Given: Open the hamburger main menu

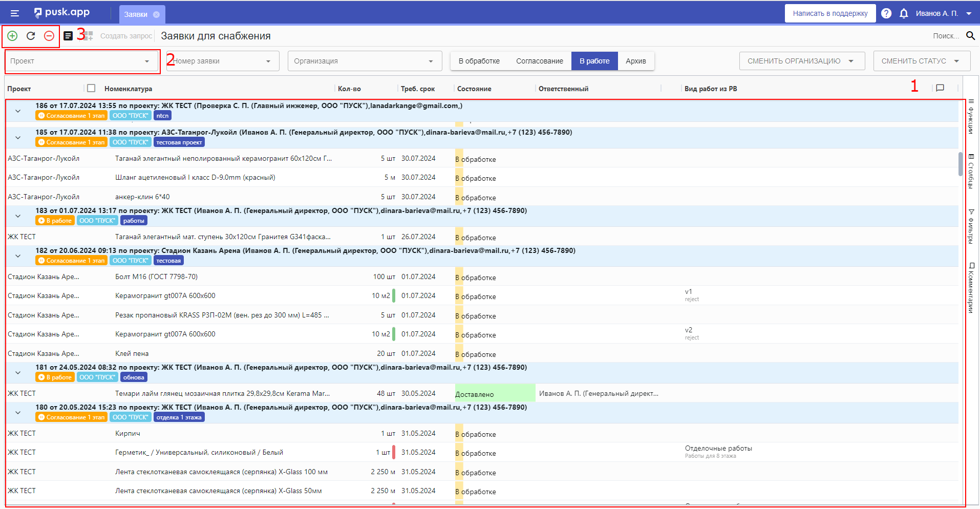Looking at the screenshot, I should click(14, 14).
